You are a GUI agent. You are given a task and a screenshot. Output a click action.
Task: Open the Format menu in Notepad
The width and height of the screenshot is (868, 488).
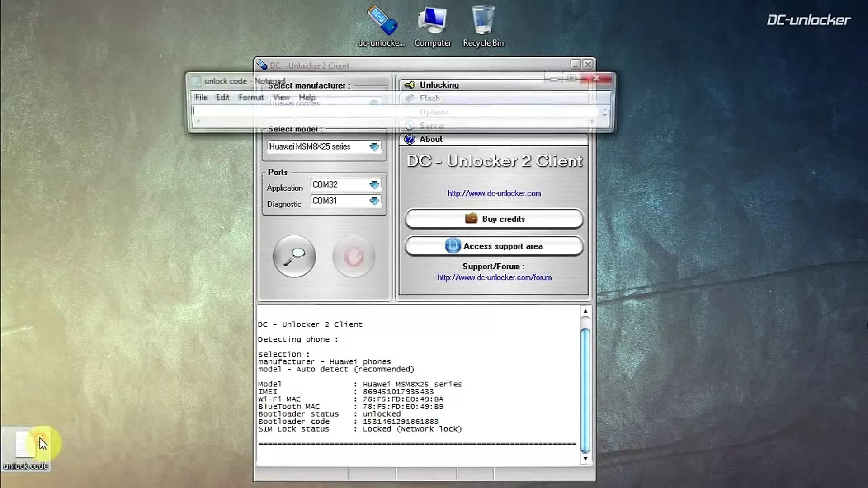(x=250, y=97)
